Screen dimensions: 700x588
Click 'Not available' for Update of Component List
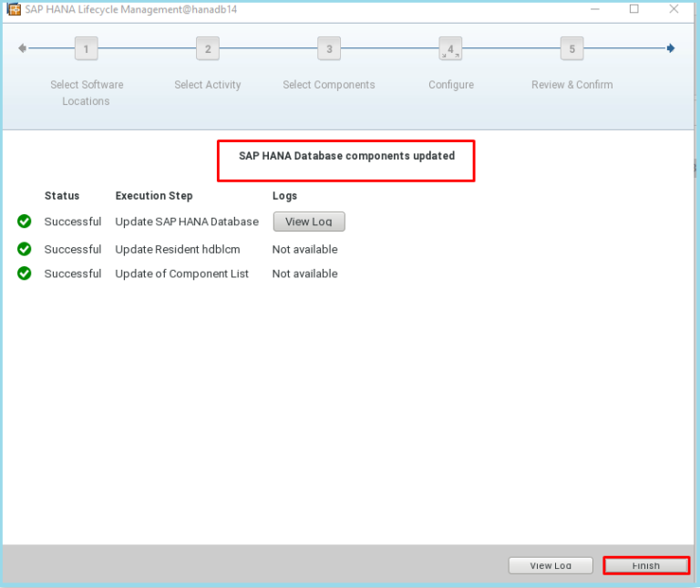coord(305,273)
